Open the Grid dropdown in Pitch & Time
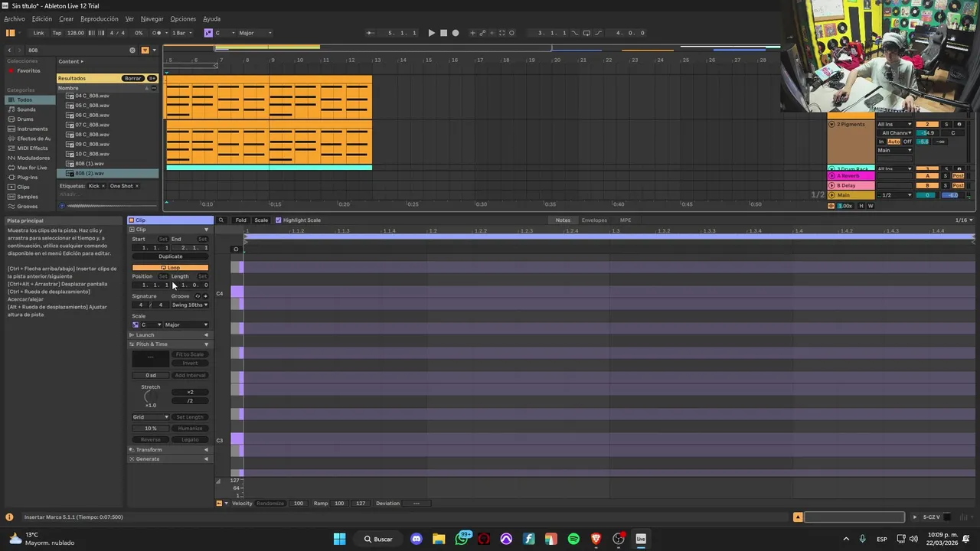This screenshot has height=551, width=980. [x=151, y=417]
